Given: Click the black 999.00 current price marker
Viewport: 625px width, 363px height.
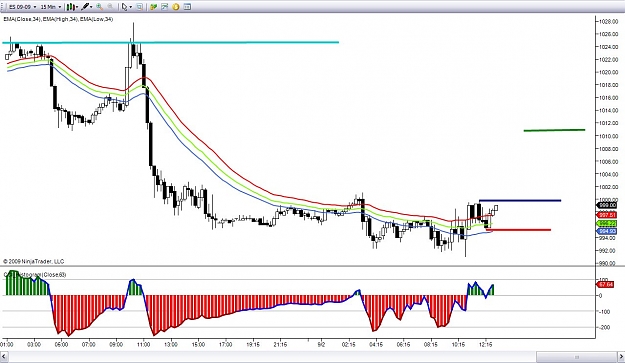Looking at the screenshot, I should click(607, 205).
